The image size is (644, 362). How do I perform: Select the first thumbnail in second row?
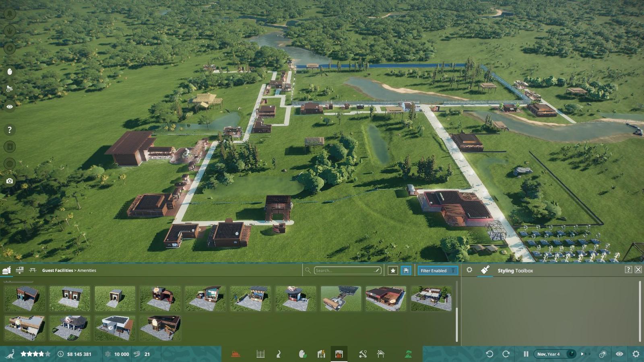(x=25, y=328)
